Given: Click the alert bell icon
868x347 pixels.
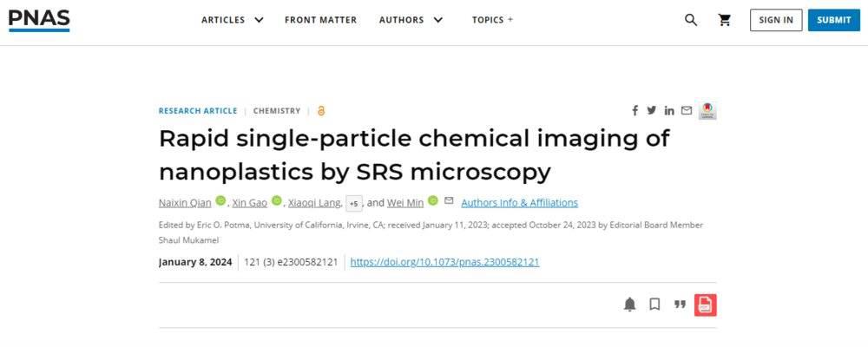Looking at the screenshot, I should point(629,304).
